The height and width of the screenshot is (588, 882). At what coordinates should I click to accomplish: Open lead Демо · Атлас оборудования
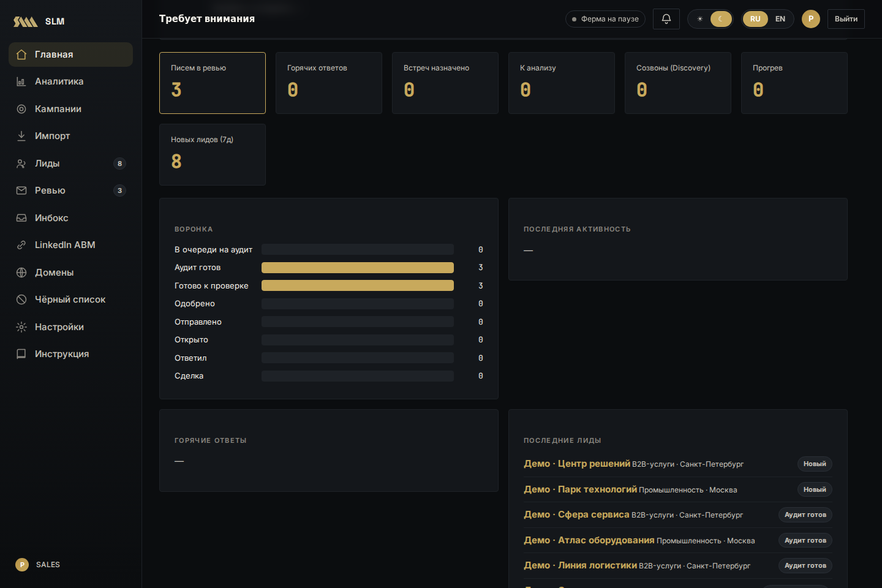[x=589, y=540]
